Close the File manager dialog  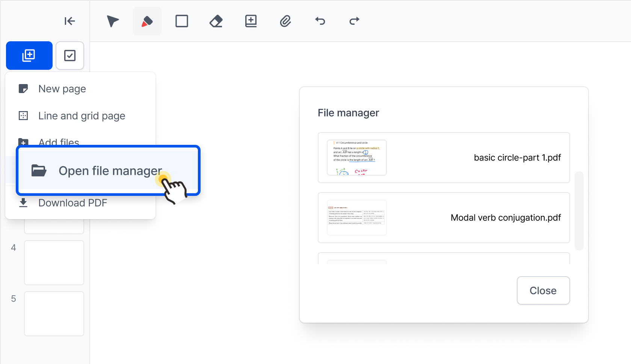[543, 290]
